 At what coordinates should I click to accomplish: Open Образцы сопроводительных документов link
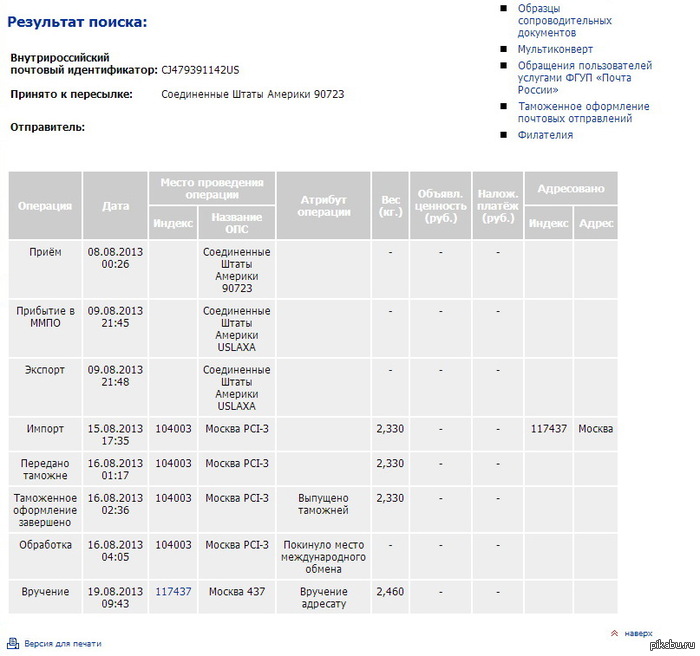(x=564, y=20)
